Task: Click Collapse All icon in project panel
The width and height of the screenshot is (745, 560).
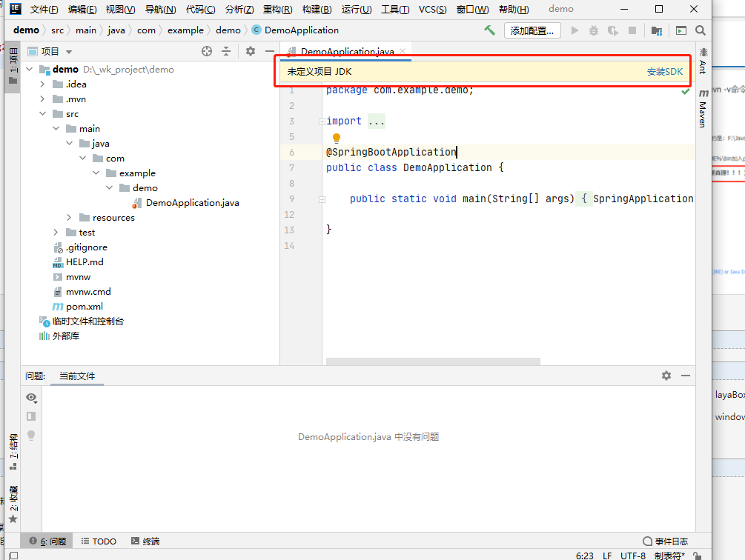Action: pos(226,51)
